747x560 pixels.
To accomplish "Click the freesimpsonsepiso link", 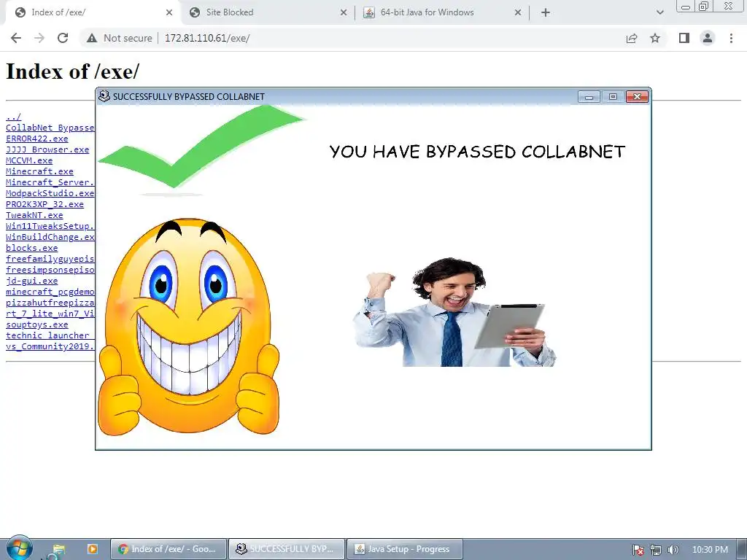I will coord(50,270).
